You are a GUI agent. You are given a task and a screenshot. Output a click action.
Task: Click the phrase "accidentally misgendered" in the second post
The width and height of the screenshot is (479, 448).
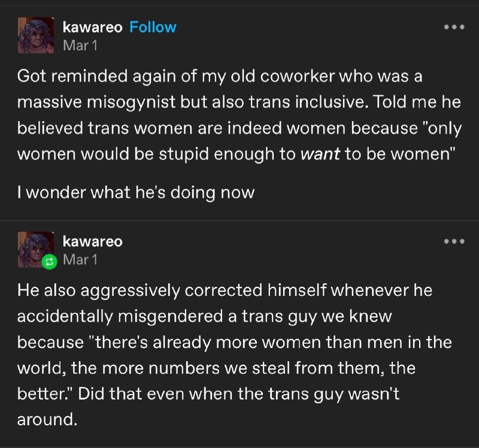click(120, 316)
